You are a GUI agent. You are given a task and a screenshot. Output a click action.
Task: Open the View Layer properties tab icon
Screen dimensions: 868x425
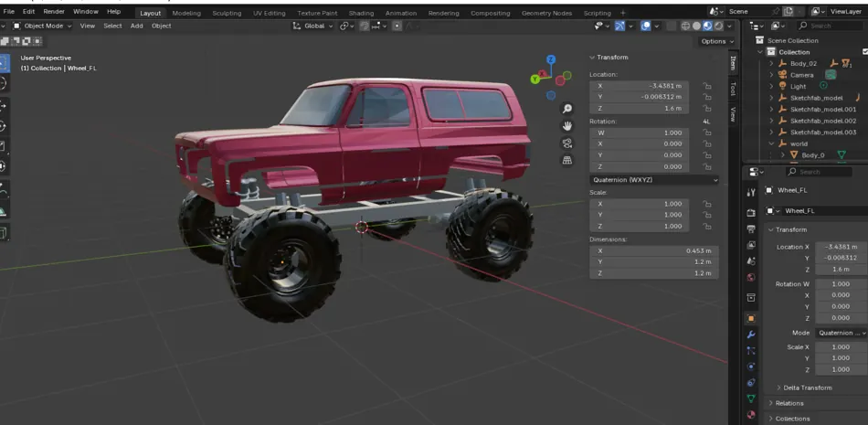751,245
